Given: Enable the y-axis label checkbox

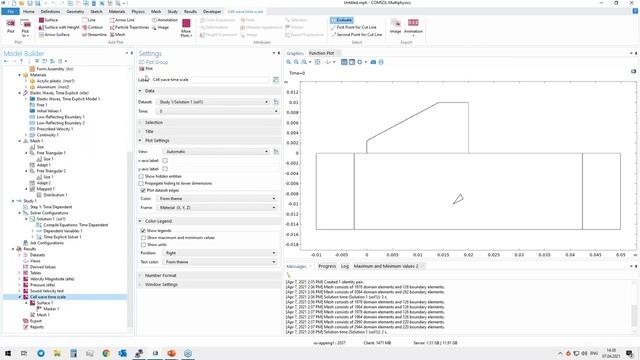Looking at the screenshot, I should (x=165, y=169).
